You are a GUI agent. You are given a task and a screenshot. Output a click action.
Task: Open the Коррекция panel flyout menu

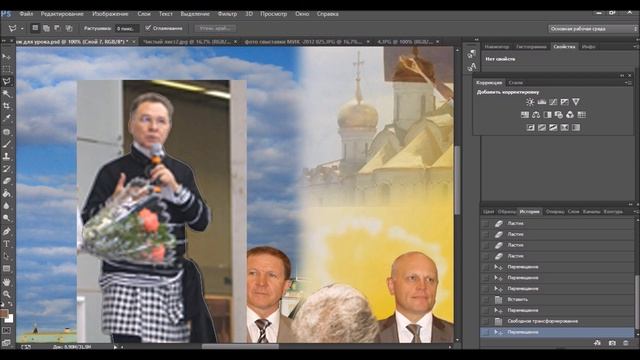[x=628, y=82]
